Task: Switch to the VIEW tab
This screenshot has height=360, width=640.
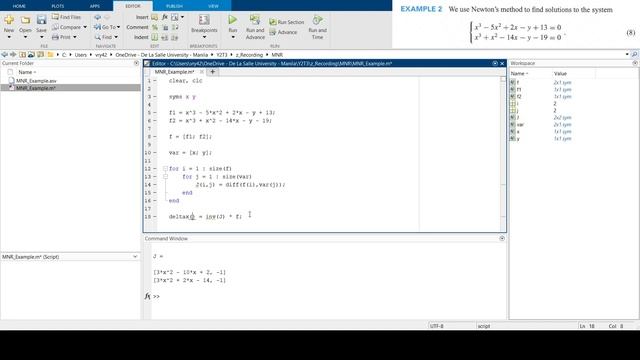Action: pyautogui.click(x=213, y=6)
